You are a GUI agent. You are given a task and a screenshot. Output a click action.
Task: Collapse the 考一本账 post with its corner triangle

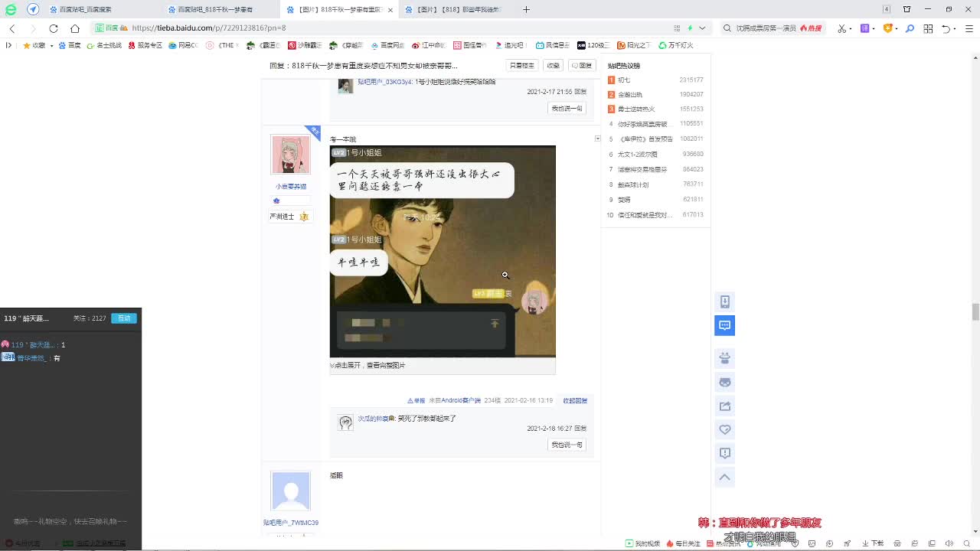pos(597,139)
